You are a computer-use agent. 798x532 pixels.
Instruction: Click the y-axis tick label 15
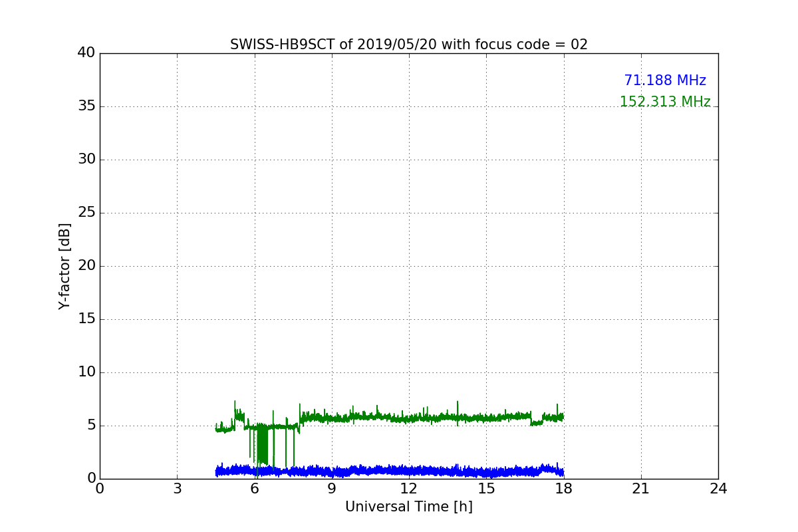(x=86, y=319)
